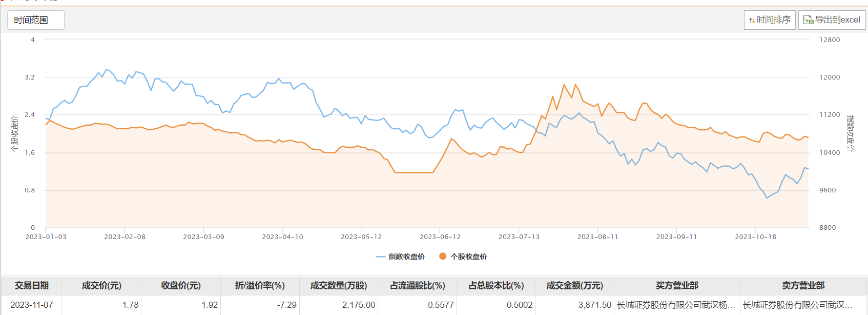
Task: Click the 买方营业部 column header
Action: [677, 285]
